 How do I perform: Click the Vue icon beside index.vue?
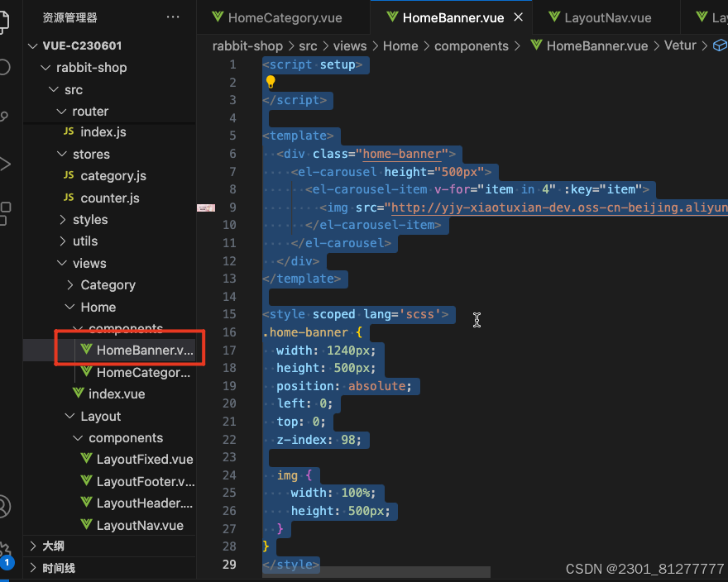pos(79,394)
